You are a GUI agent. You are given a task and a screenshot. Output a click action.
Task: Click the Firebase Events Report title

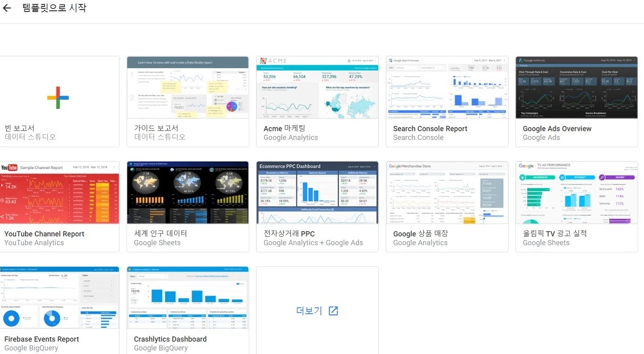tap(42, 339)
